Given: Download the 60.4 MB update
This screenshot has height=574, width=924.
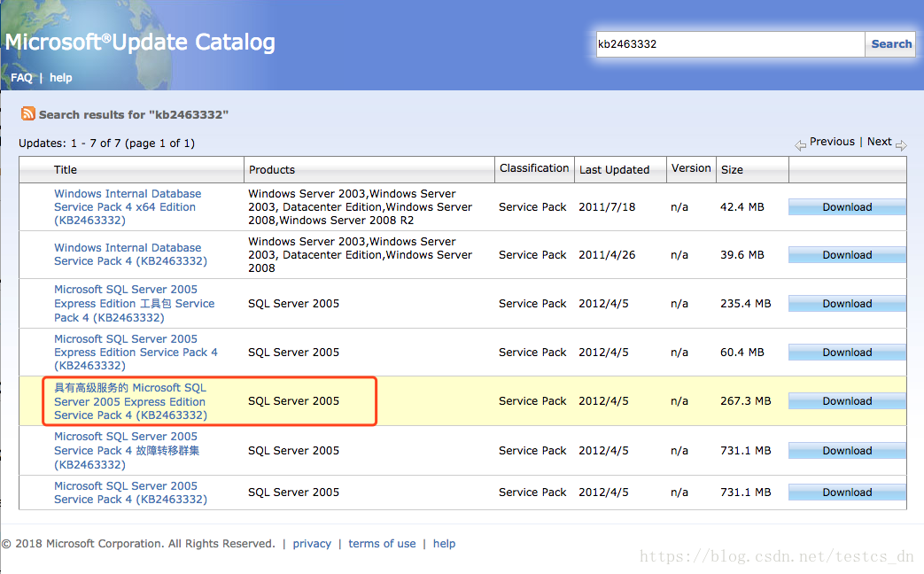Looking at the screenshot, I should (847, 352).
